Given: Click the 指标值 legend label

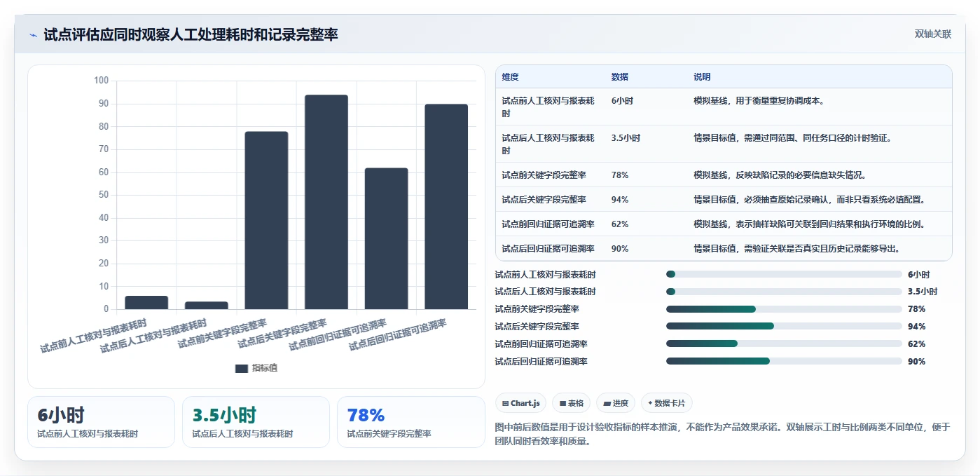Looking at the screenshot, I should pyautogui.click(x=264, y=368).
